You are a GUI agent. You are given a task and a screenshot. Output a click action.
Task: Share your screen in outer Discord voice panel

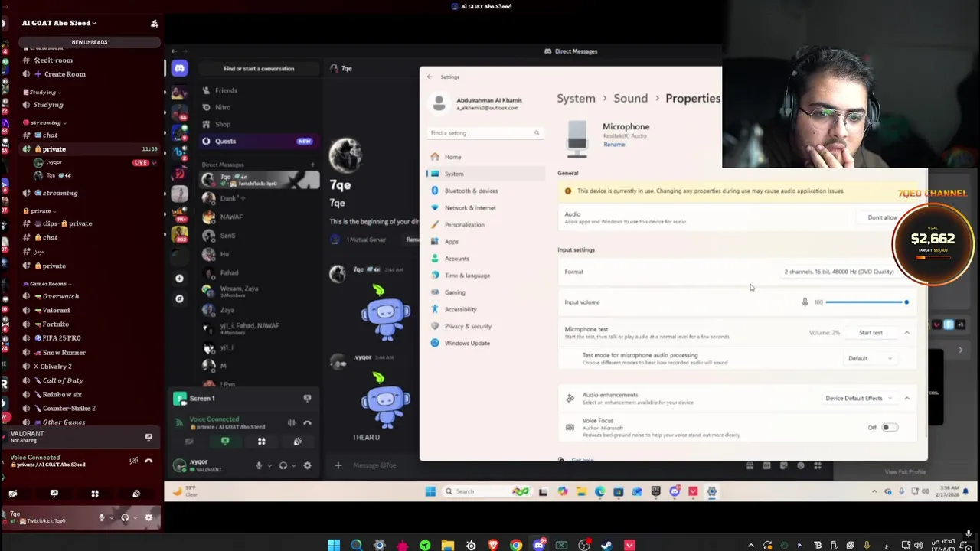tap(54, 494)
